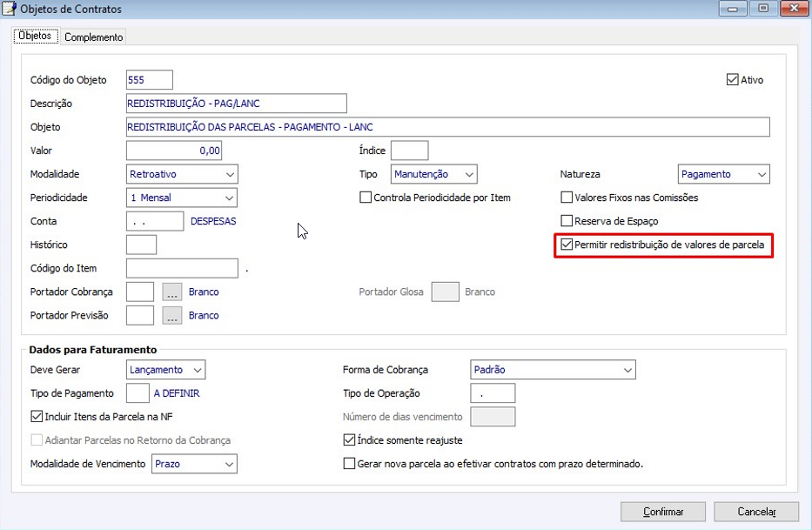The width and height of the screenshot is (812, 530).
Task: Toggle the Ativo checkbox
Action: coord(732,80)
